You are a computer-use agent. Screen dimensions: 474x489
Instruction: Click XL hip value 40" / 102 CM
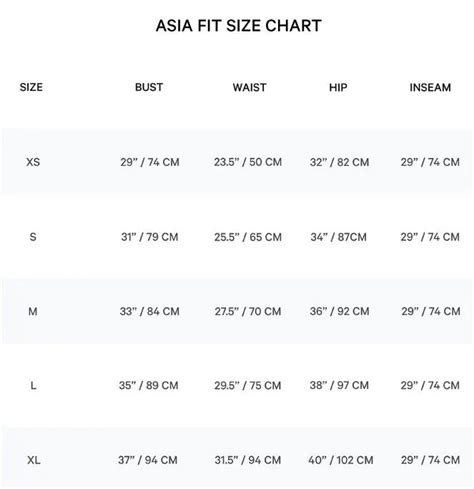click(x=341, y=460)
